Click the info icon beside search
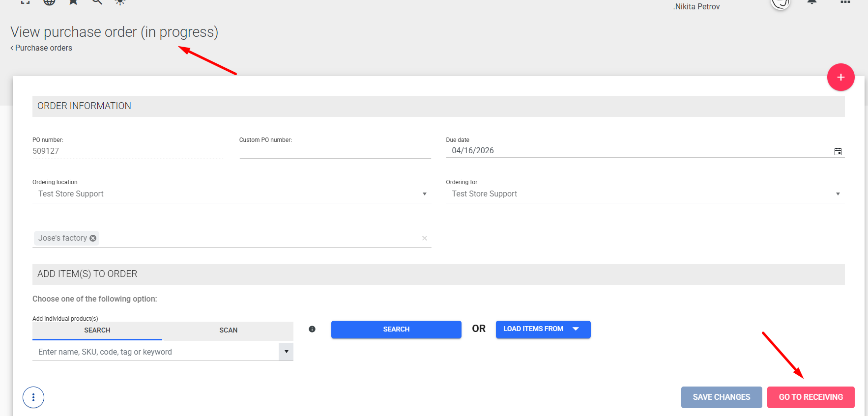 312,329
